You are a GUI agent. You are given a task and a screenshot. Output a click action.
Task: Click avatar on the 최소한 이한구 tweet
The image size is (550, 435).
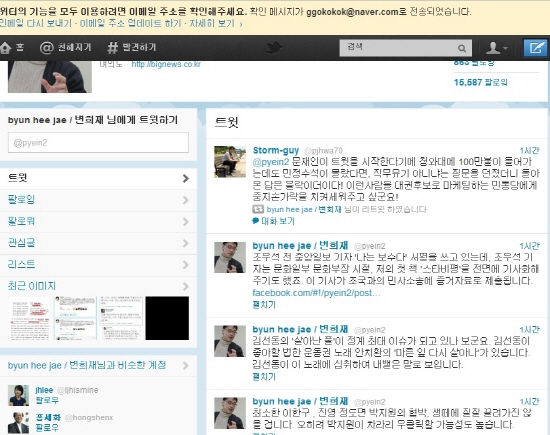click(x=230, y=413)
